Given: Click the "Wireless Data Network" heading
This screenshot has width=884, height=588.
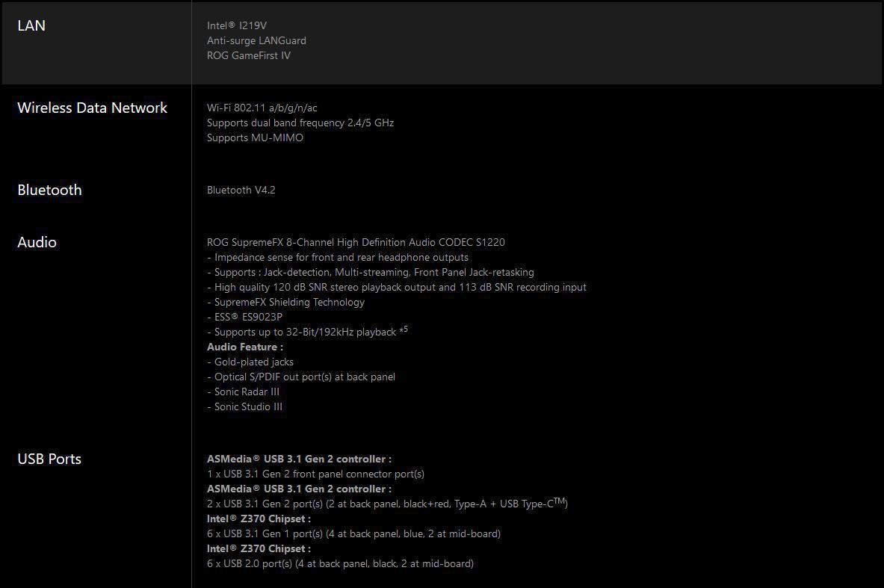Looking at the screenshot, I should pos(93,108).
